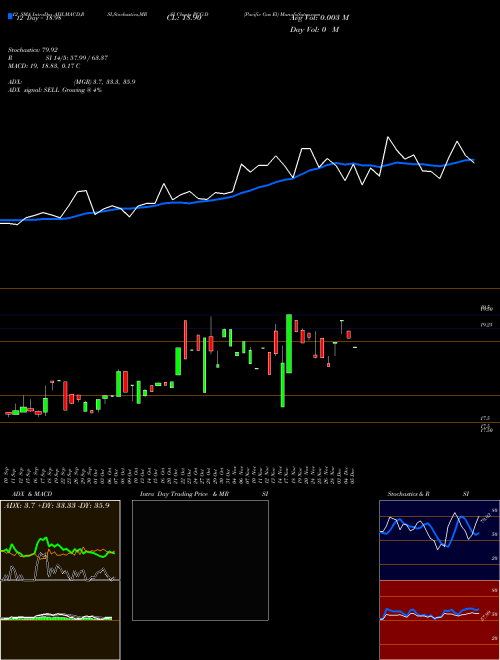
Task: Open the blue Stochastics chart panel
Action: pyautogui.click(x=439, y=540)
